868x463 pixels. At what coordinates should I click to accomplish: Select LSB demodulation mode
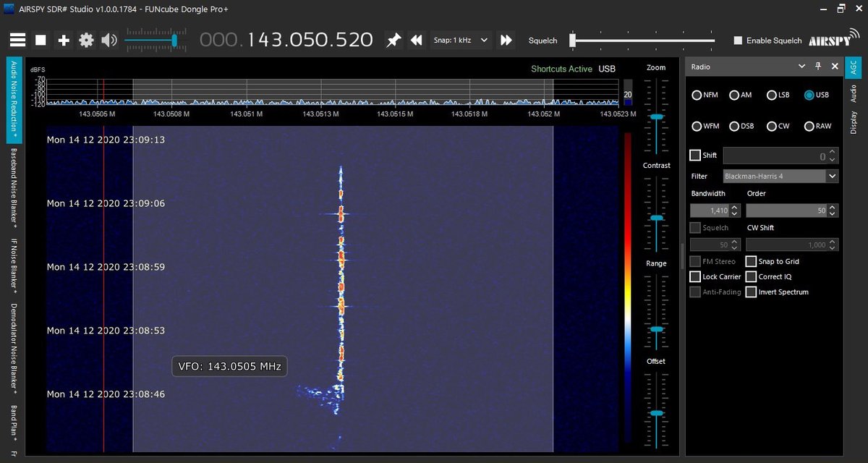point(778,95)
